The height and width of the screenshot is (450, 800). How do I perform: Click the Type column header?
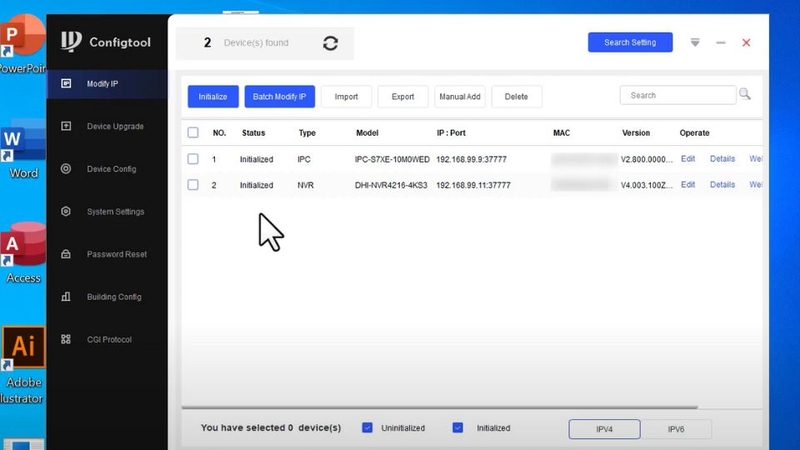[307, 133]
